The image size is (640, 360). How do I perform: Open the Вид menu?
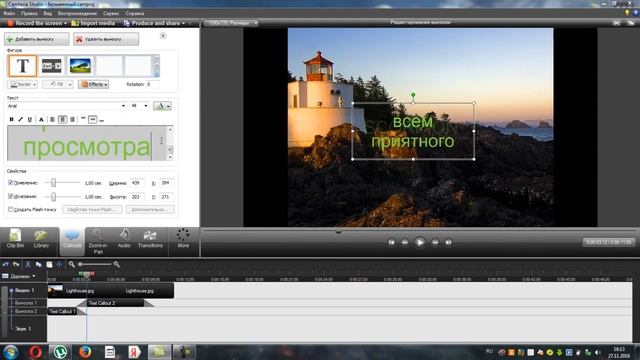47,13
